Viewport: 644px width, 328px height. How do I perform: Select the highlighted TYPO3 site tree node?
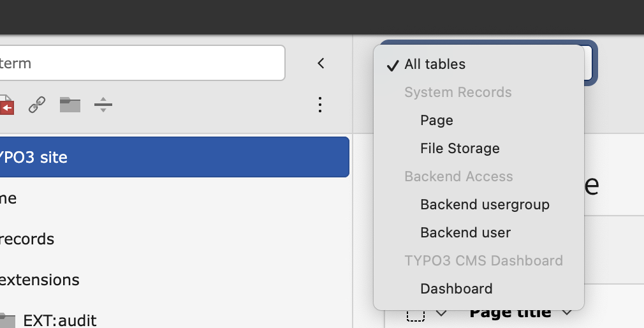click(172, 157)
